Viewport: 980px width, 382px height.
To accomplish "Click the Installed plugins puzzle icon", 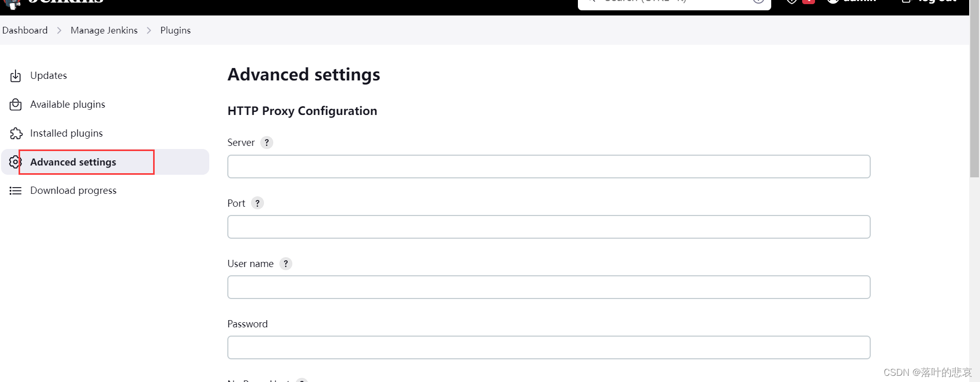I will tap(16, 134).
